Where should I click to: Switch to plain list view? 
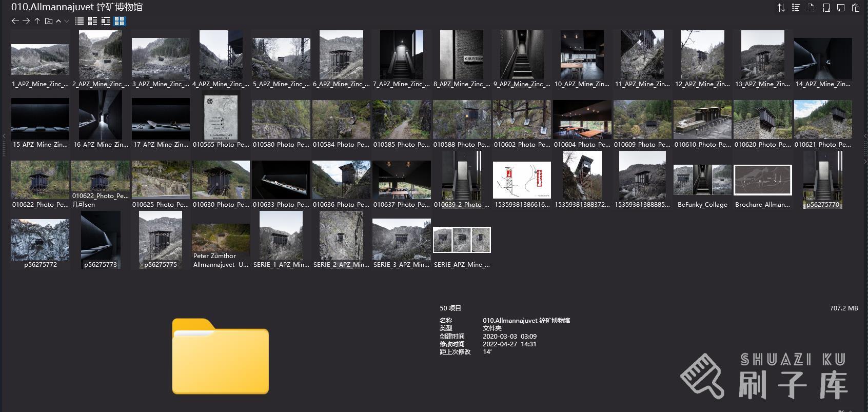[x=80, y=21]
